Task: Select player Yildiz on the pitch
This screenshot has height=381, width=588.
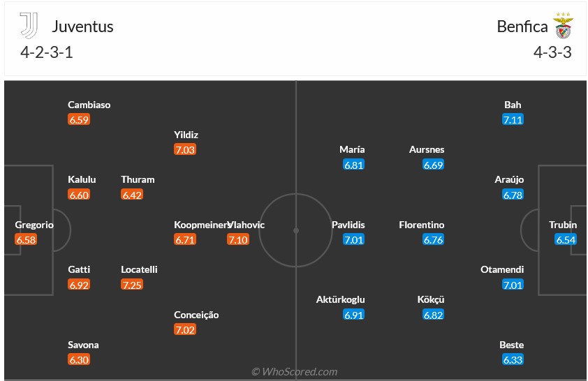Action: tap(186, 135)
